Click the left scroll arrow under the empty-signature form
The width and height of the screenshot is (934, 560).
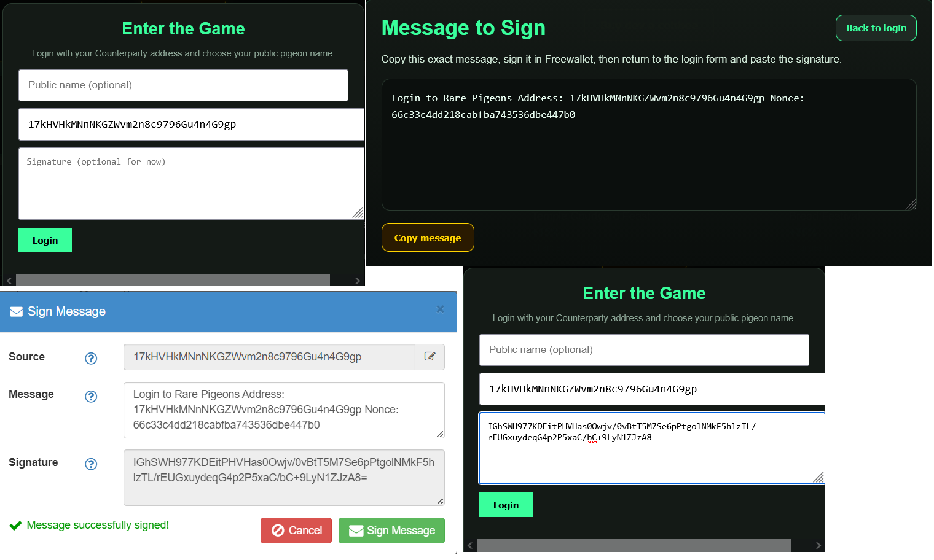click(x=9, y=281)
